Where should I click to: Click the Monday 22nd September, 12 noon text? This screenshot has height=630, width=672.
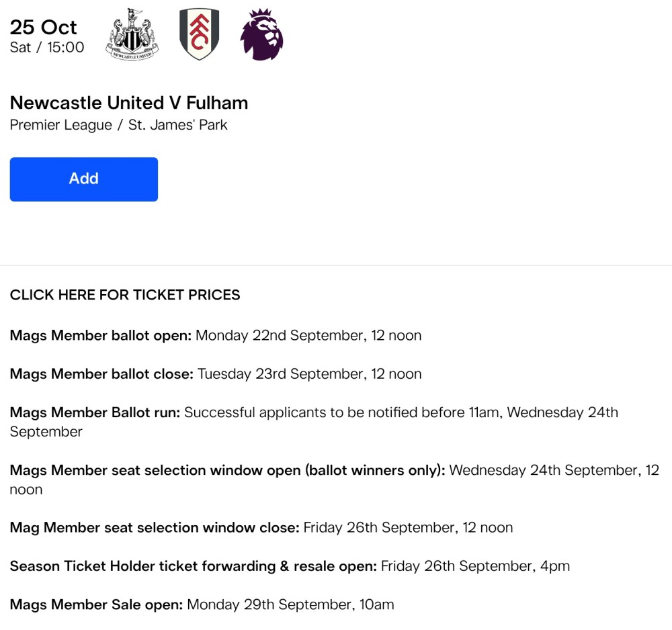(308, 335)
